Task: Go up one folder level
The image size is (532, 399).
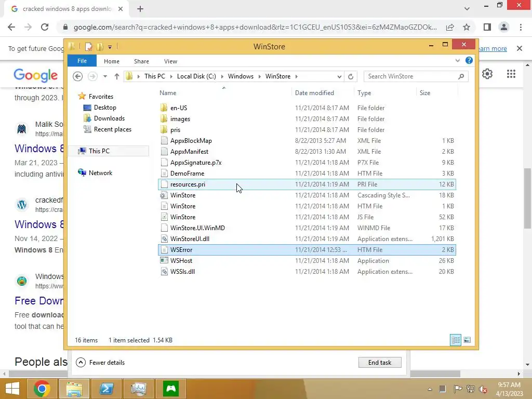Action: click(x=117, y=76)
